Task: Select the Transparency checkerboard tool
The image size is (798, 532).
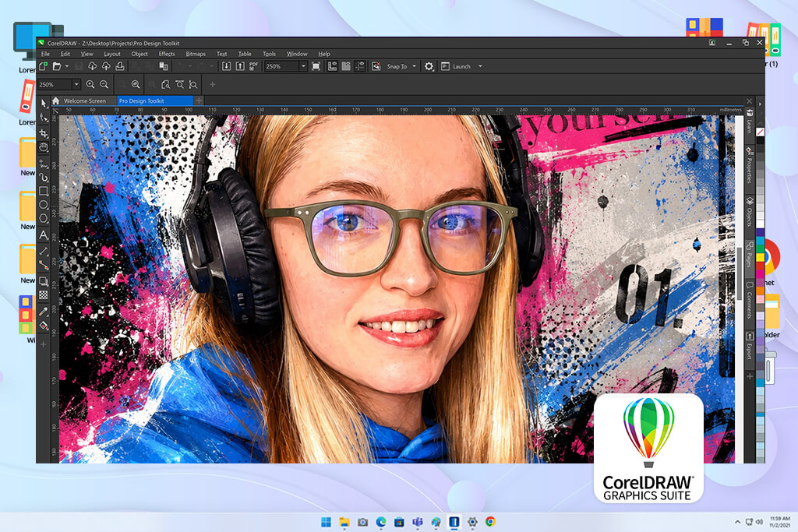Action: (44, 295)
